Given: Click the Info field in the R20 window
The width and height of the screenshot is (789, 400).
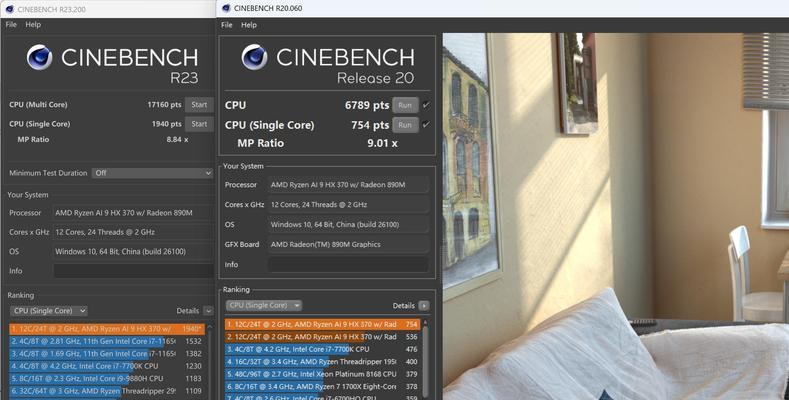Looking at the screenshot, I should coord(348,265).
